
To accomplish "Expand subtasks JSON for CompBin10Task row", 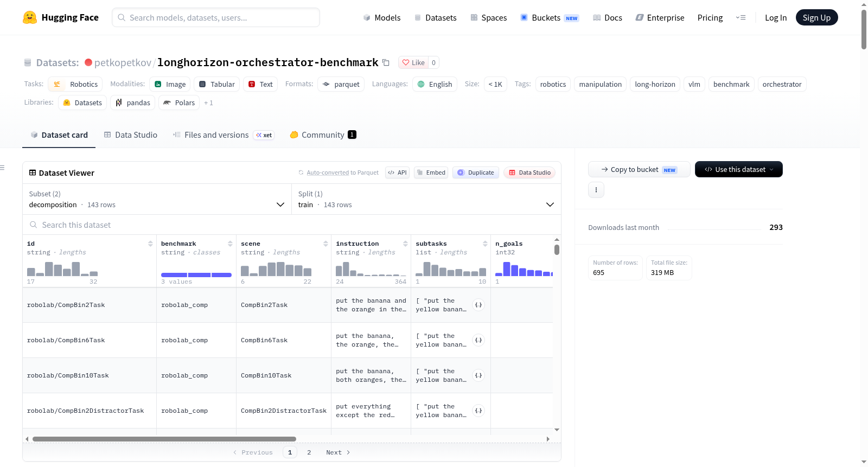I will pyautogui.click(x=478, y=375).
